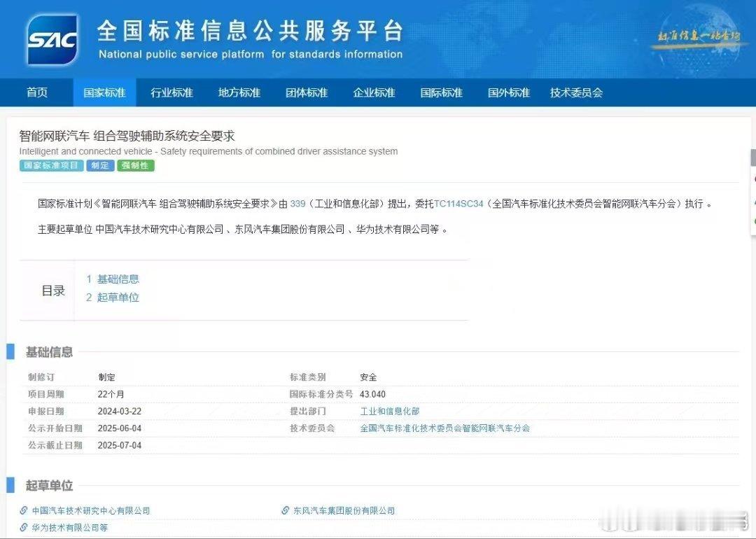
Task: Open the 团体标准 menu item
Action: click(307, 92)
